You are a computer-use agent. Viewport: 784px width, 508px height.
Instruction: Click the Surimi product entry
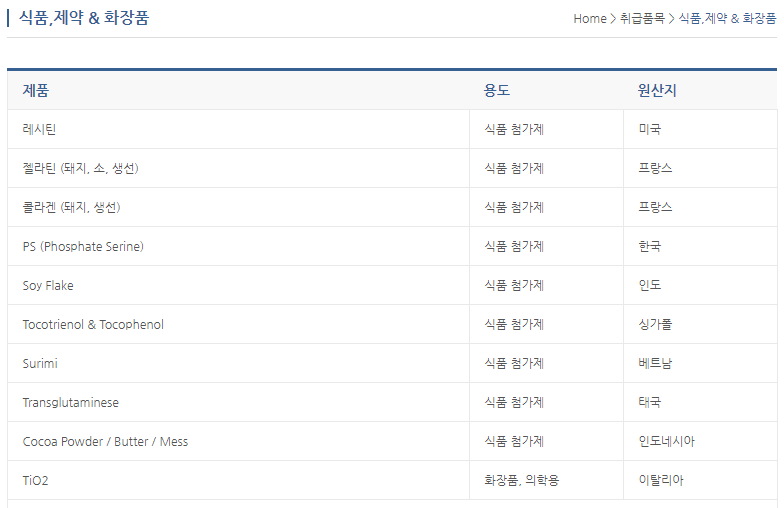click(40, 364)
